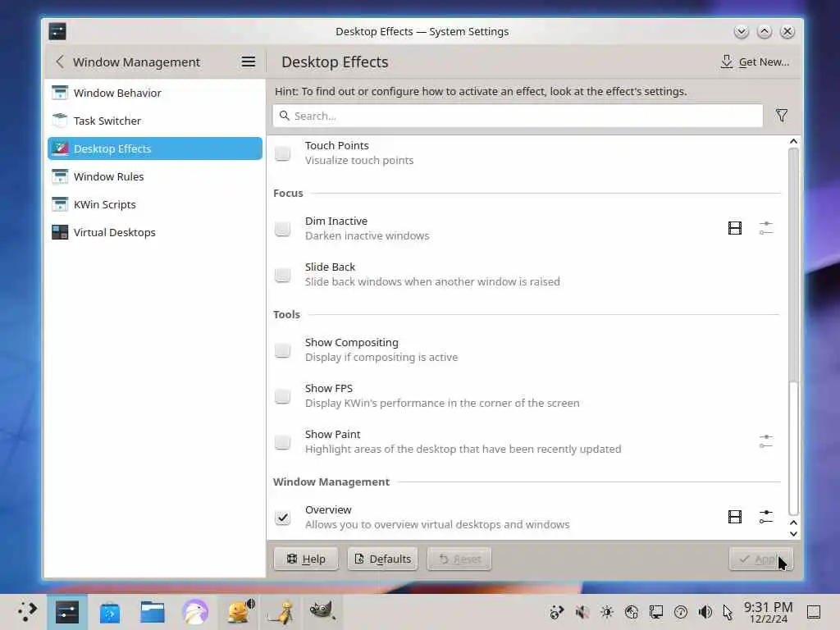Screen dimensions: 840x630
Task: Enable the Dim Inactive effect
Action: pyautogui.click(x=282, y=229)
